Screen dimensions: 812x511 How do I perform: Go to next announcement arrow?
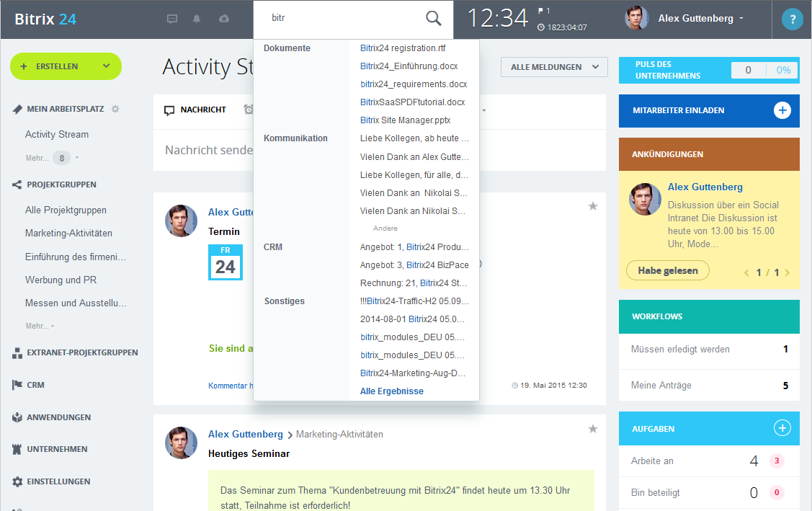pyautogui.click(x=787, y=272)
